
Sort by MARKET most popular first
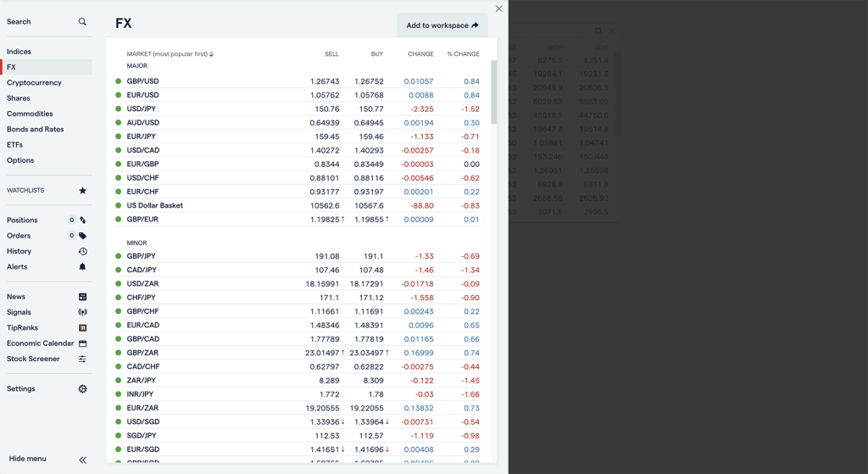170,54
